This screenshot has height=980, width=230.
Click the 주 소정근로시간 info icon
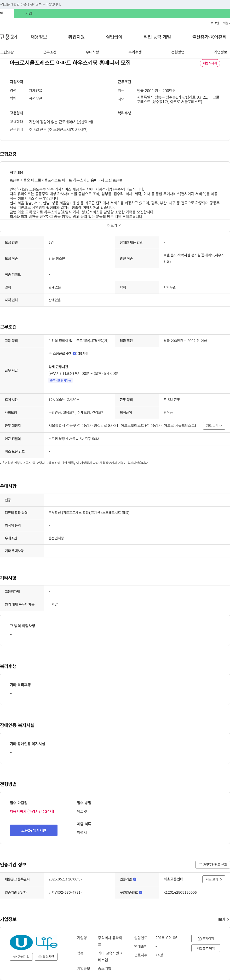[x=74, y=354]
